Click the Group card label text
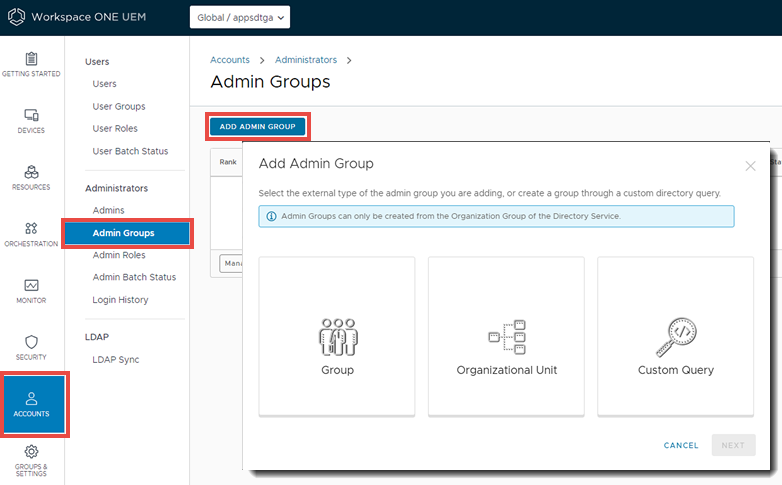The width and height of the screenshot is (782, 485). coord(338,370)
